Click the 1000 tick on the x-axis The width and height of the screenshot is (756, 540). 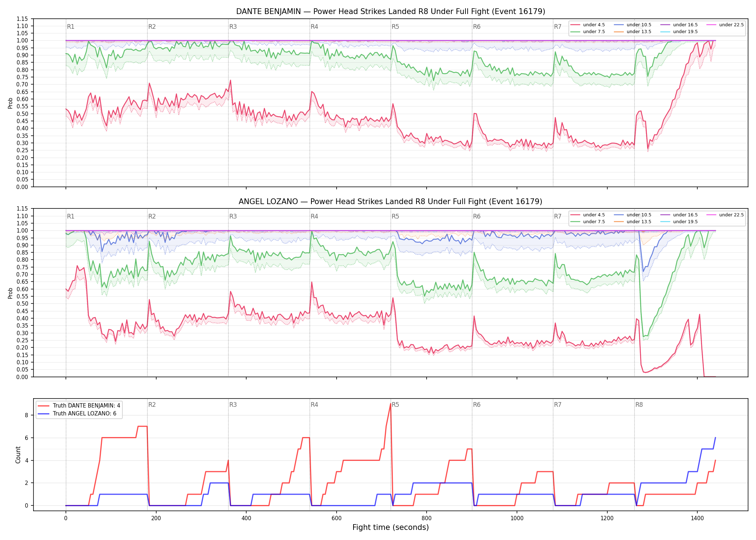(517, 518)
